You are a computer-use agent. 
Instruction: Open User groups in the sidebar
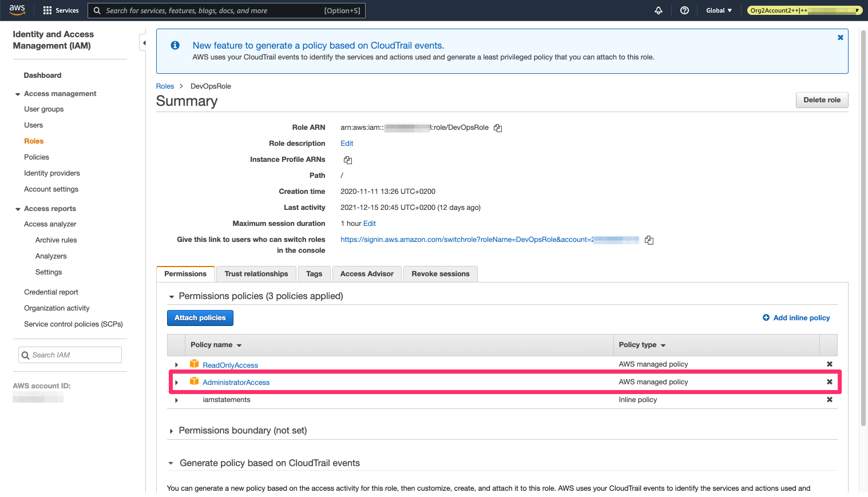43,109
